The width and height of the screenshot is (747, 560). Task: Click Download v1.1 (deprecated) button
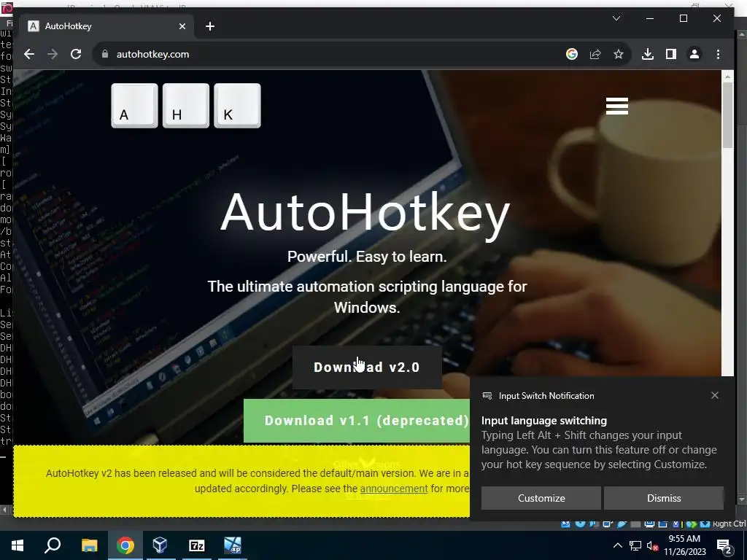pyautogui.click(x=357, y=421)
